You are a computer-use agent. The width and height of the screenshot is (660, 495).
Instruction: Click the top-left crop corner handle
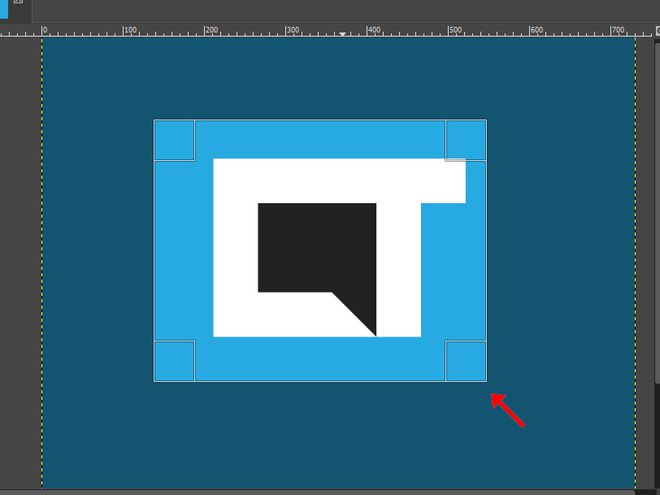click(x=174, y=140)
